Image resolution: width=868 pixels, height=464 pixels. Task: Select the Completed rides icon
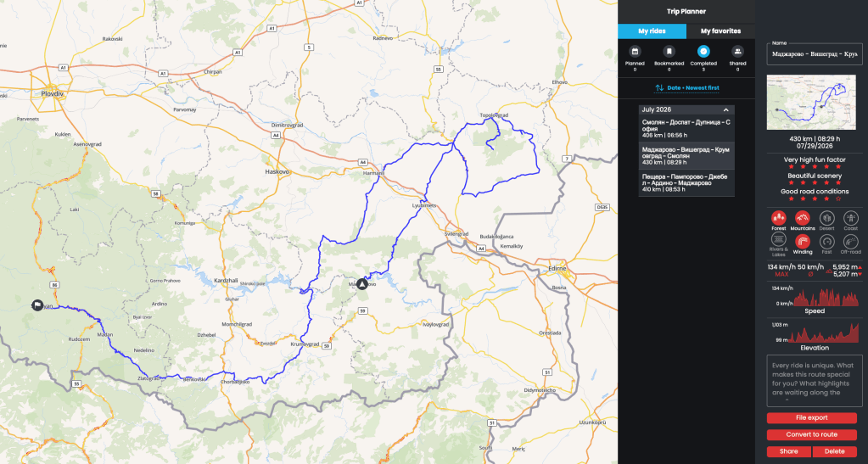click(703, 52)
